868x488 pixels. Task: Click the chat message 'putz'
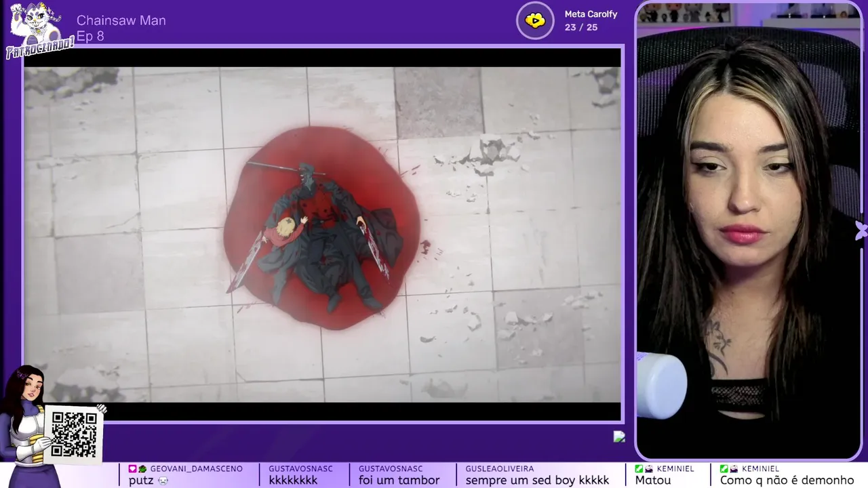[141, 481]
